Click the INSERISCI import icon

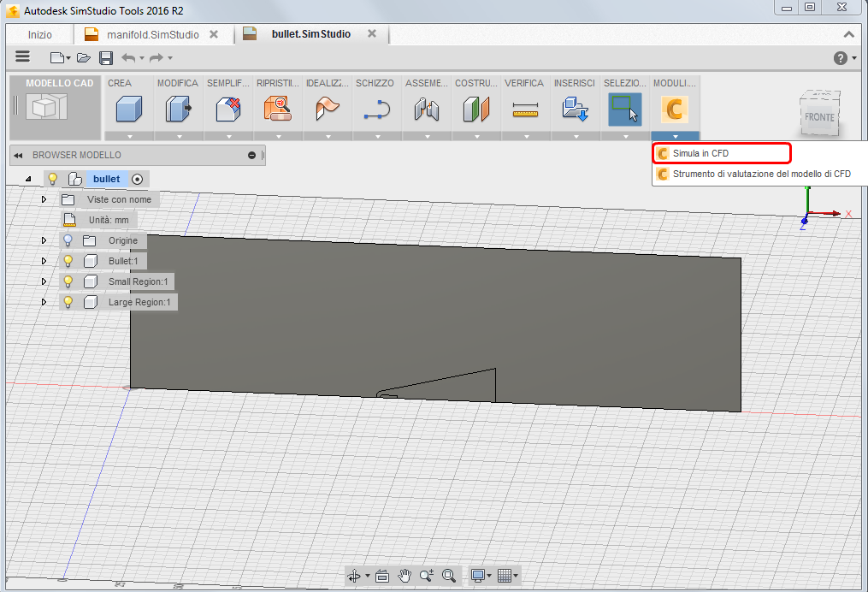(x=576, y=109)
